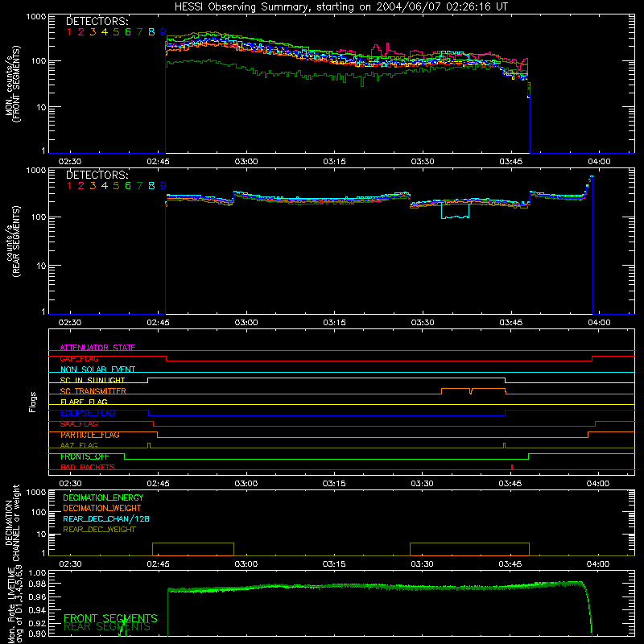Click detector number 4 in front segments legend

105,32
